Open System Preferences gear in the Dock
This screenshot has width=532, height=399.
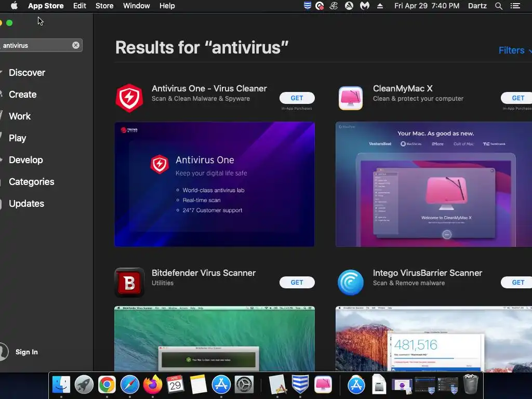[x=244, y=385]
